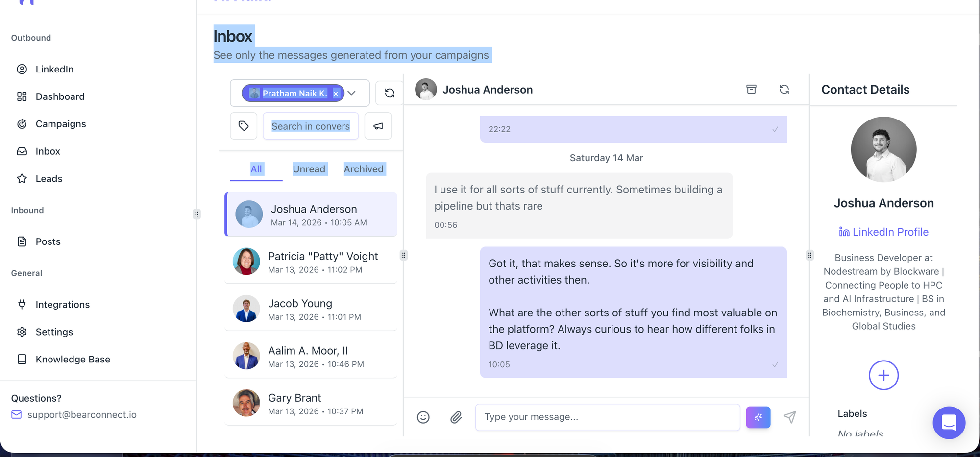Click the Search in conversations field
This screenshot has height=457, width=980.
[311, 126]
